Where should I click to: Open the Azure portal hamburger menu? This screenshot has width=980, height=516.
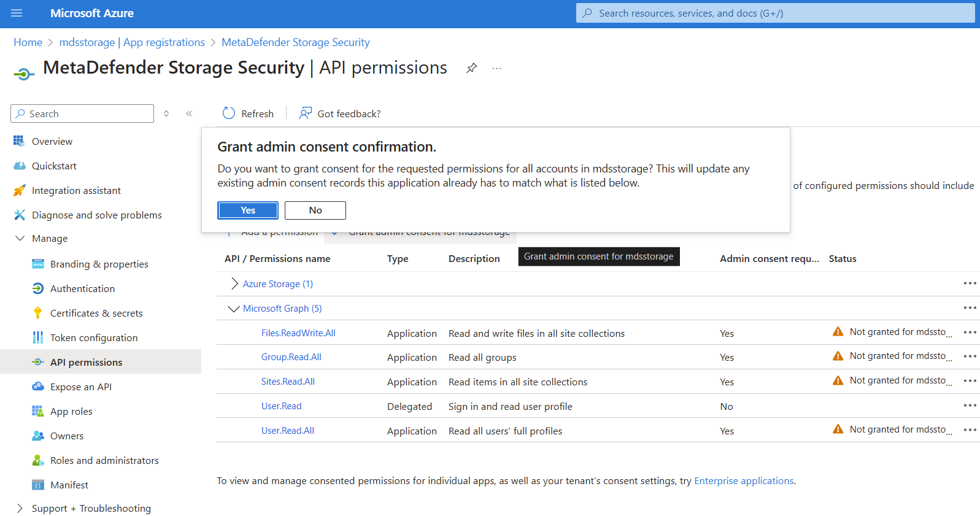pyautogui.click(x=17, y=13)
